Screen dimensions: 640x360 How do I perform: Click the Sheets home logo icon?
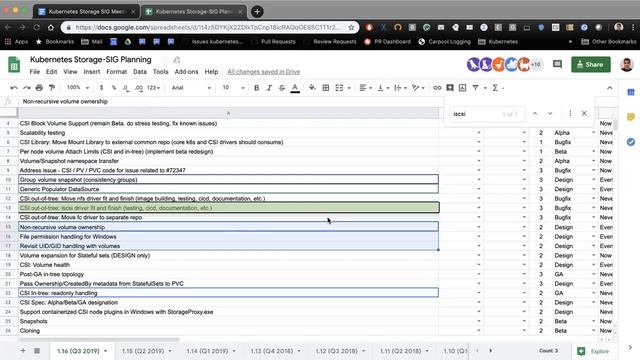click(14, 64)
